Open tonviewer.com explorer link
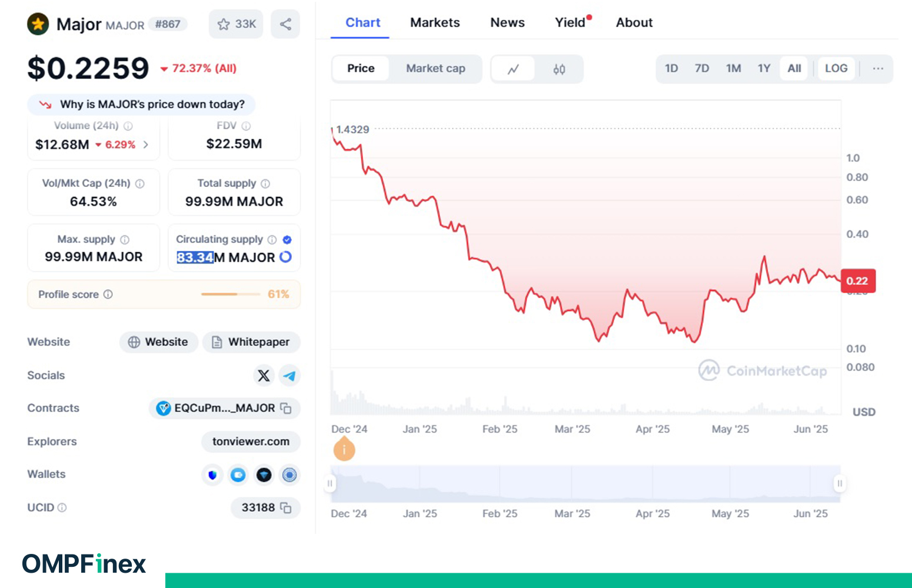Image resolution: width=912 pixels, height=588 pixels. [x=251, y=442]
